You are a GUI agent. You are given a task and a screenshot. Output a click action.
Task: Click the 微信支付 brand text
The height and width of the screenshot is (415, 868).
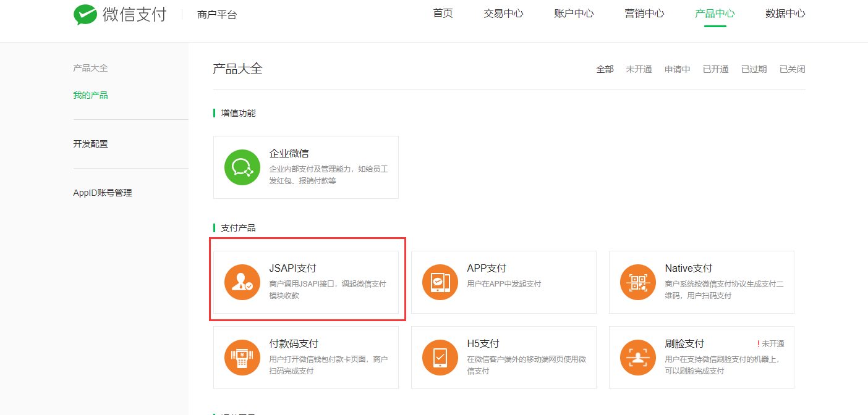click(135, 14)
